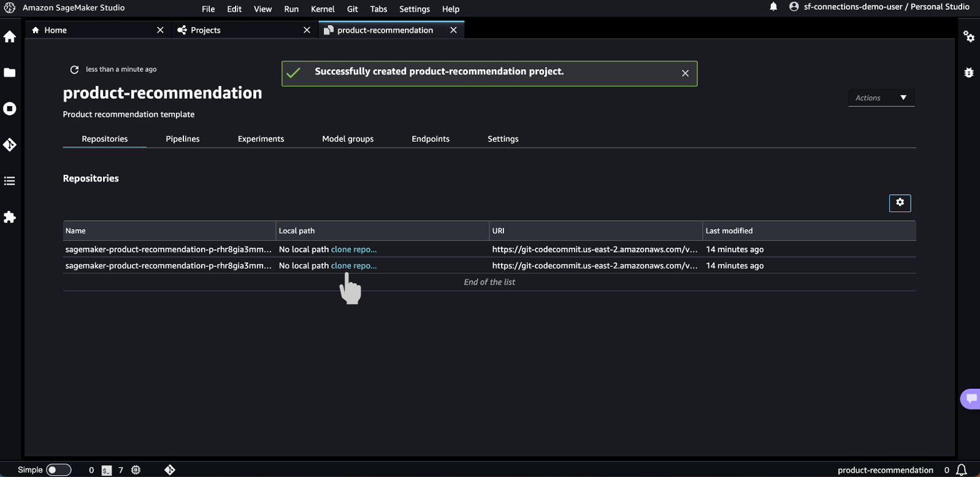Screen dimensions: 980x477
Task: Open the Run menu
Action: click(x=291, y=9)
